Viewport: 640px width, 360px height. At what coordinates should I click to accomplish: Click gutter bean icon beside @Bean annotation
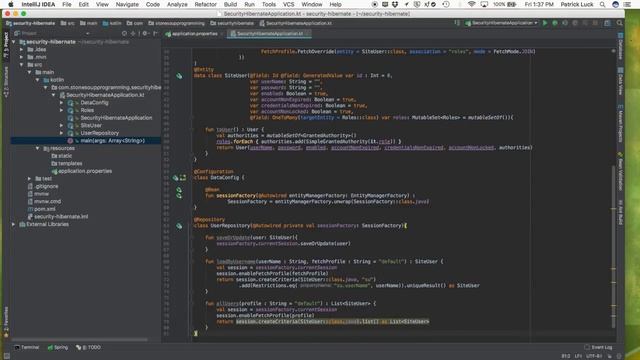tap(179, 190)
